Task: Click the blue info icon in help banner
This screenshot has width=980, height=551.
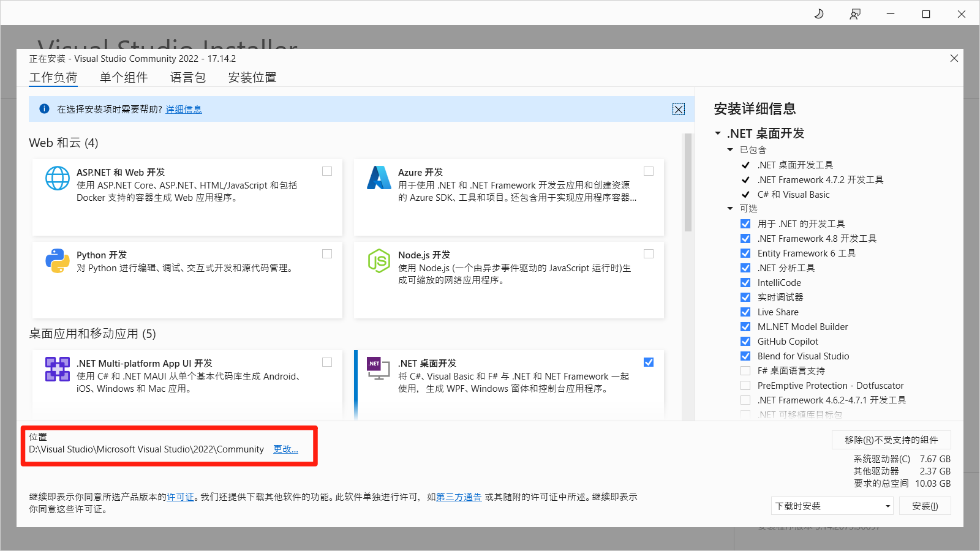Action: coord(44,109)
